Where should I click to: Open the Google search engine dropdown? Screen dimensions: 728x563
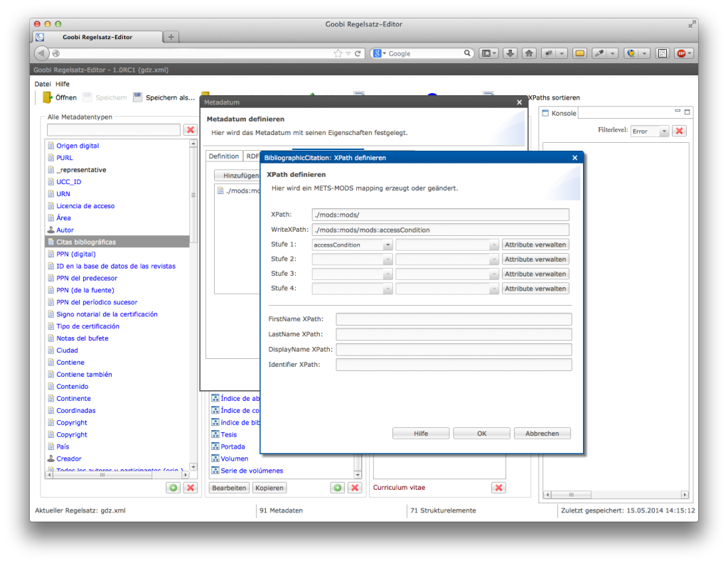point(379,53)
